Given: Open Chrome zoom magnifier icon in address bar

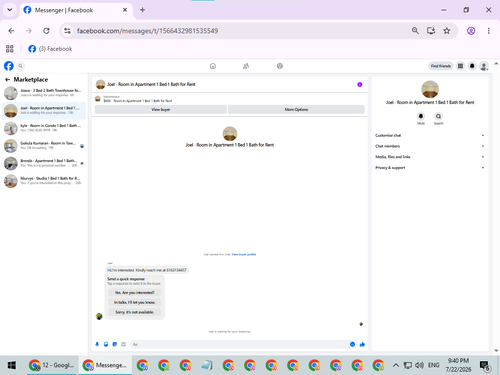Looking at the screenshot, I should click(x=415, y=31).
